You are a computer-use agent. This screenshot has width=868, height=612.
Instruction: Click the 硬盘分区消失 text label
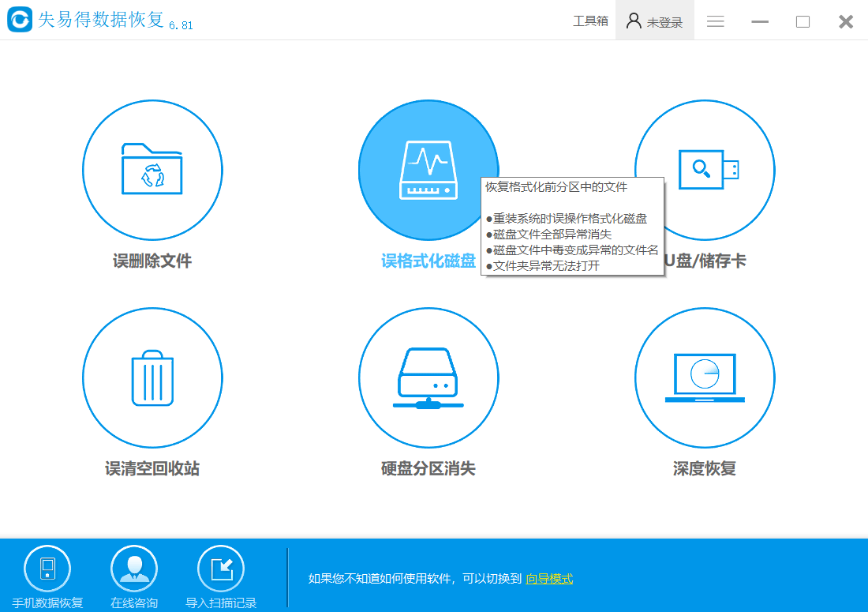[428, 468]
